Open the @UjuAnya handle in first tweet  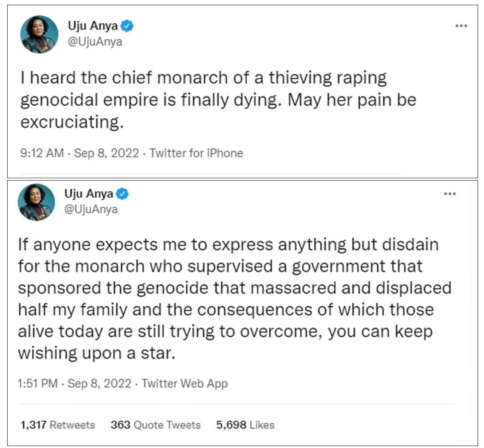tap(95, 41)
